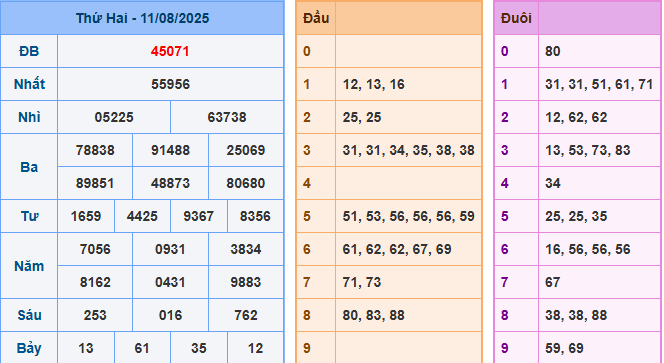Screen dimensions: 664x363
Task: Select Năm prize number 3834
Action: coord(246,249)
